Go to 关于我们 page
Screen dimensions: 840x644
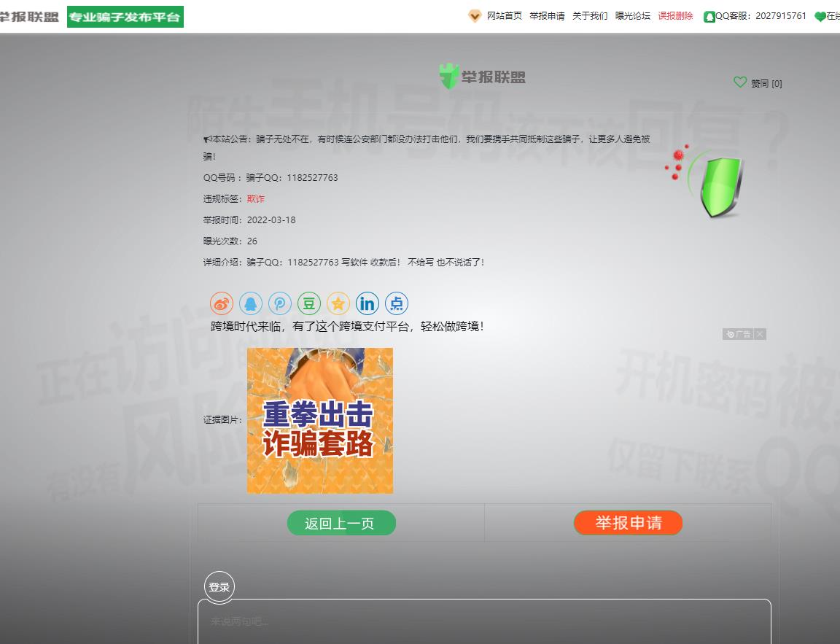[x=590, y=16]
